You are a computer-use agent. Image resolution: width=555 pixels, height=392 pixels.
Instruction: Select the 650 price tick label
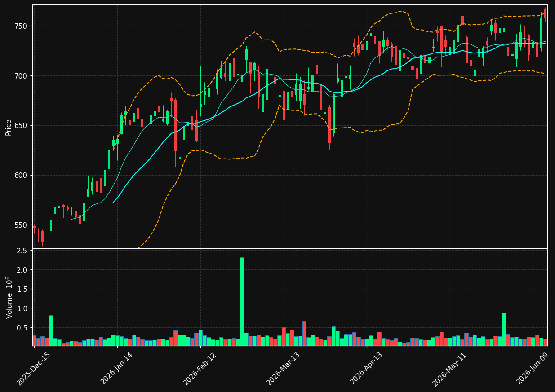tap(21, 126)
